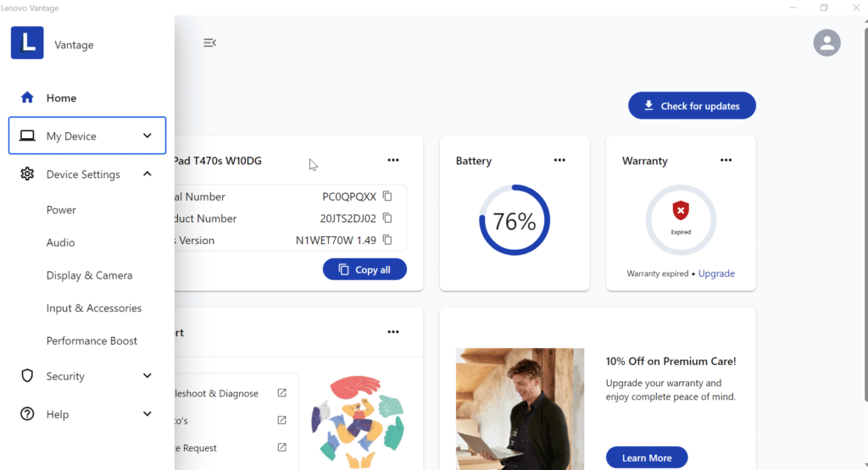Click the My Device laptop icon
Screen dimensions: 868x470
tap(27, 135)
